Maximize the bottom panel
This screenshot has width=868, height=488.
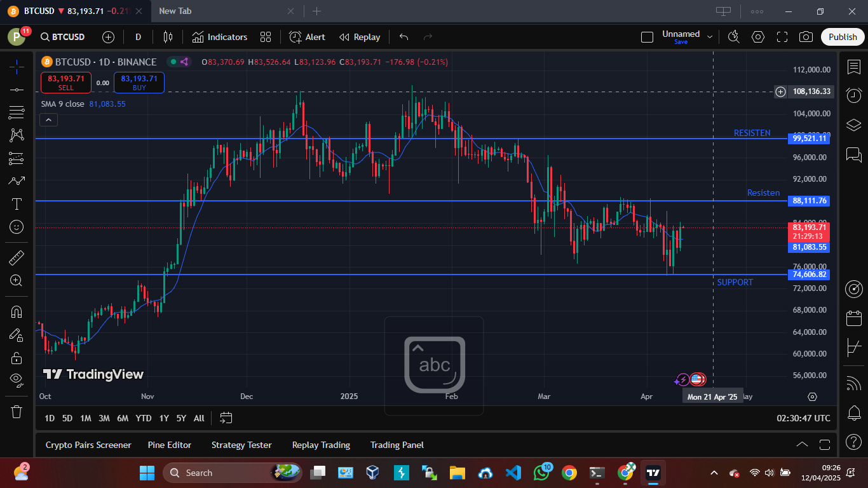pyautogui.click(x=825, y=445)
